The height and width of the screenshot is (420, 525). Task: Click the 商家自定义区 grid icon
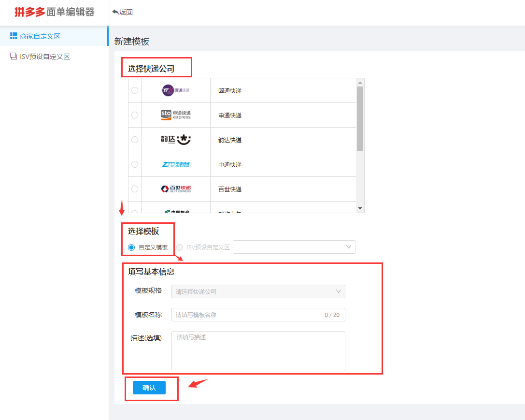pyautogui.click(x=14, y=36)
